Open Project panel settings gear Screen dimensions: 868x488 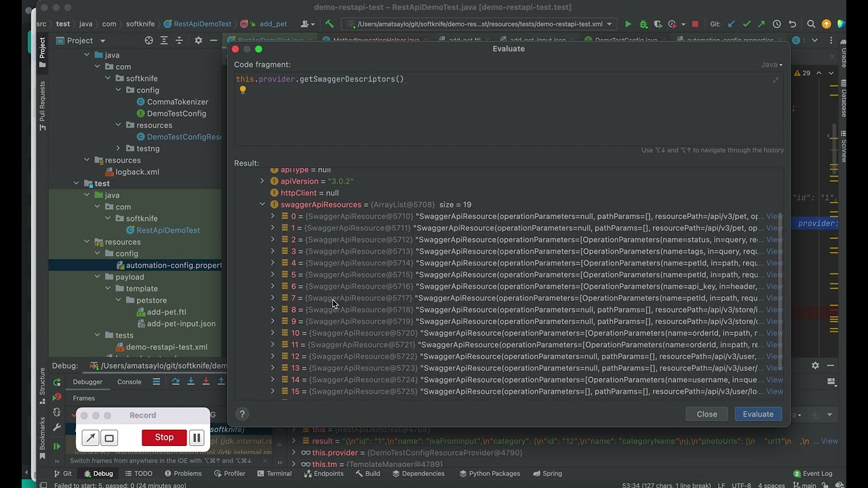coord(198,40)
